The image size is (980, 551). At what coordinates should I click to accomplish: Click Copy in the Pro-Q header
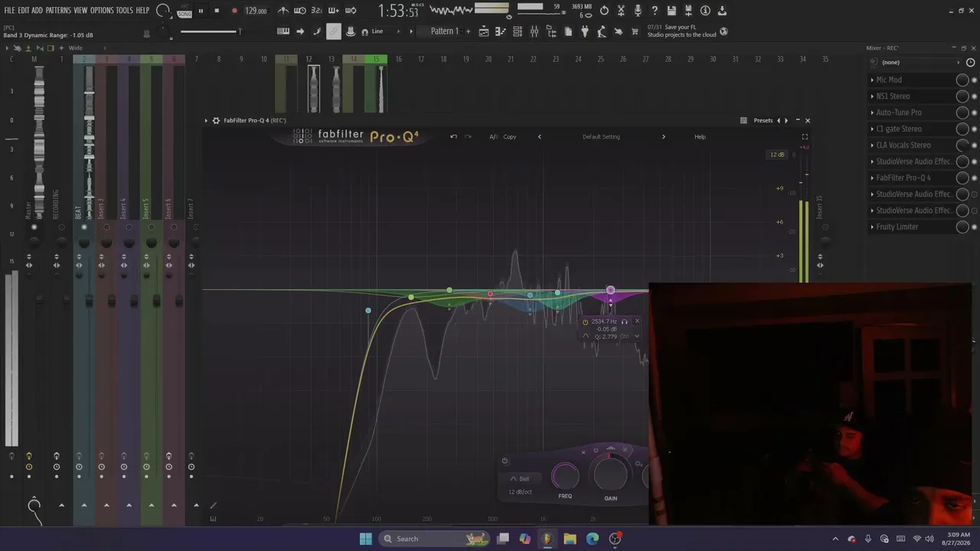point(510,137)
